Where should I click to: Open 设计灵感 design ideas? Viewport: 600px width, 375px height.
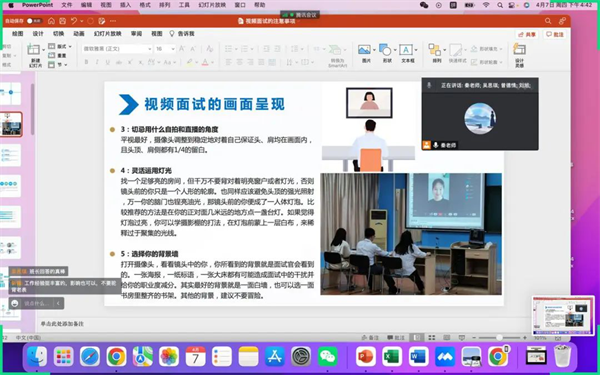[x=519, y=55]
